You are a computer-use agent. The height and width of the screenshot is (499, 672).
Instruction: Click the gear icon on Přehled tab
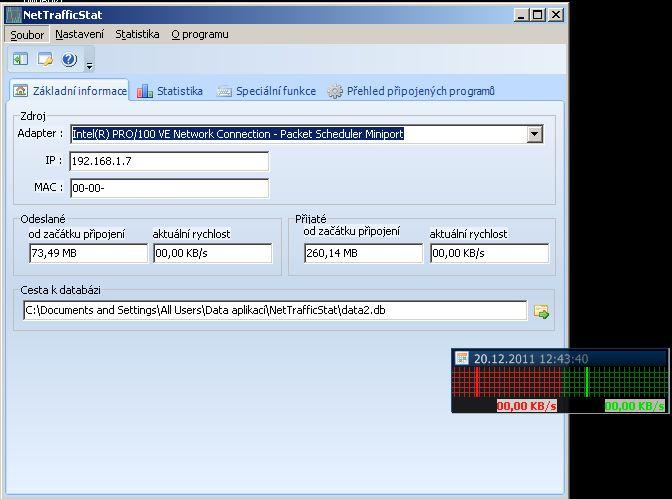335,91
